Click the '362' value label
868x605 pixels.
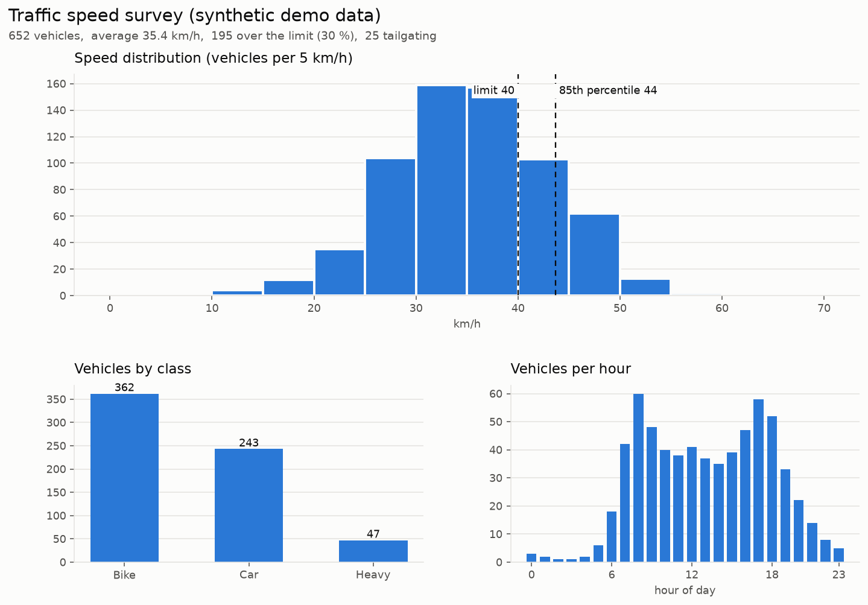pos(124,388)
